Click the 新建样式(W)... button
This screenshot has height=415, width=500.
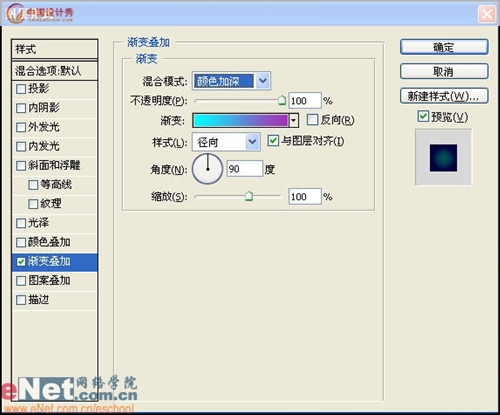pos(444,96)
